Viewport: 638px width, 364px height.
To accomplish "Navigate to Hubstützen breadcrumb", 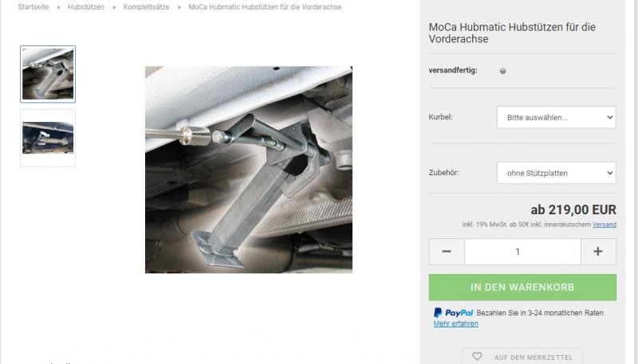I will (86, 7).
